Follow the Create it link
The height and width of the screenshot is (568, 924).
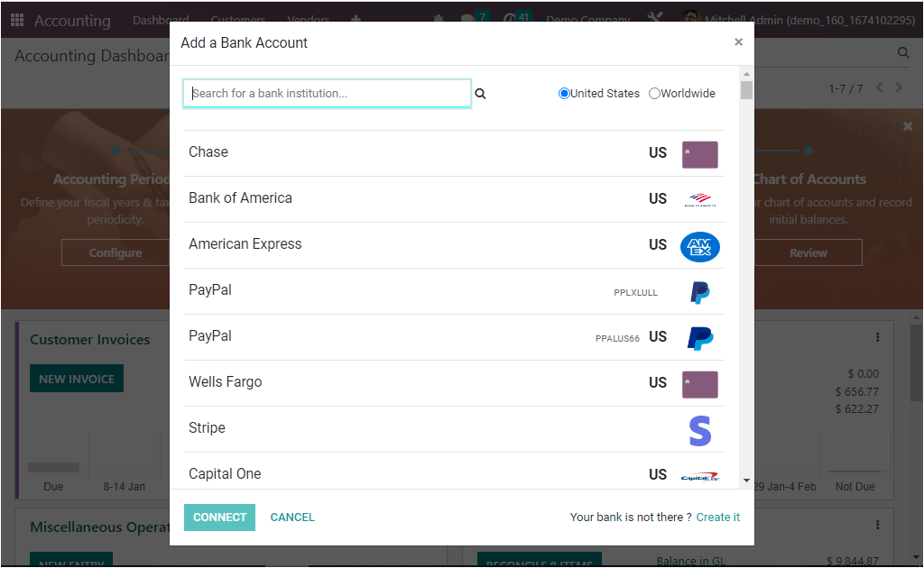717,518
